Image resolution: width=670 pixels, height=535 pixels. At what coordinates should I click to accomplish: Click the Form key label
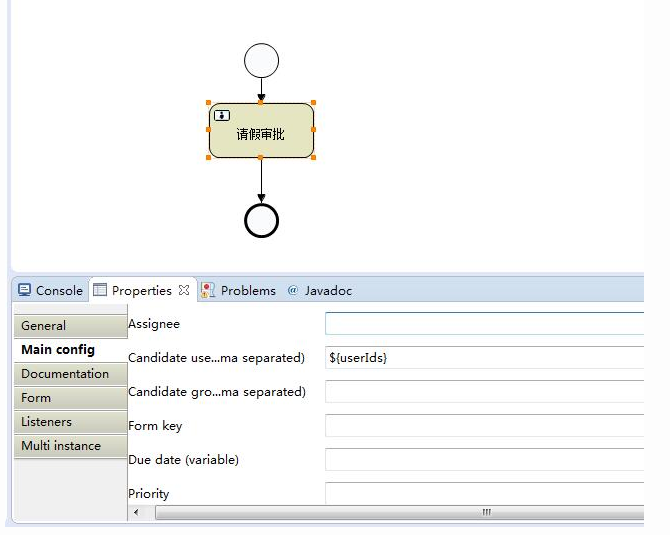155,426
